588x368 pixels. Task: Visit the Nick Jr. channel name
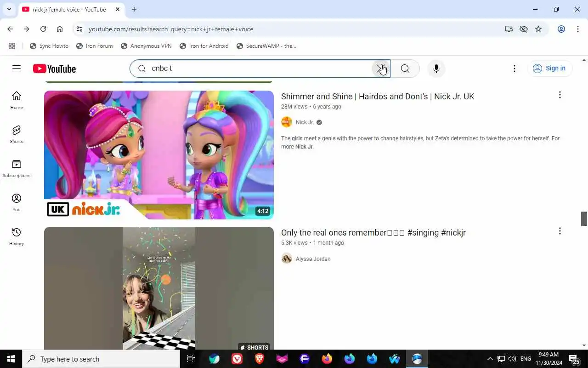305,122
